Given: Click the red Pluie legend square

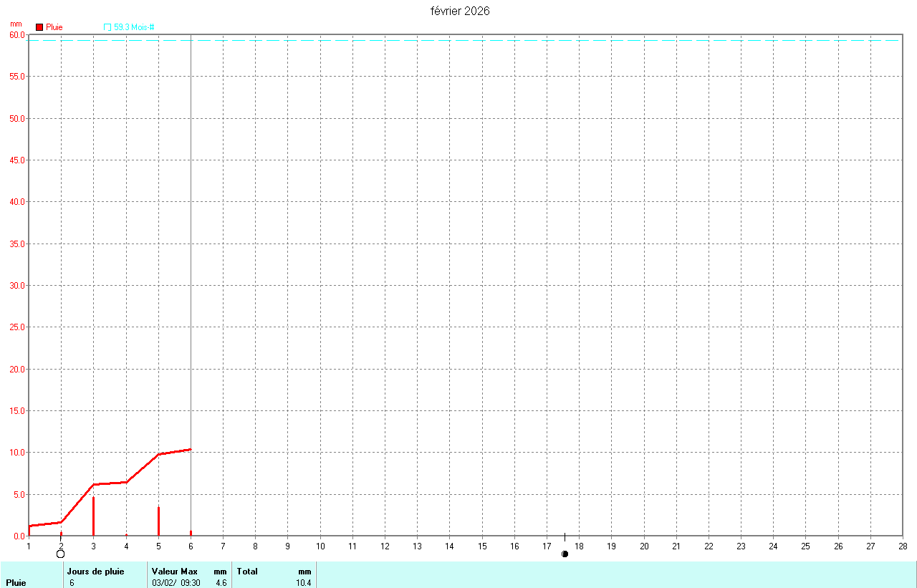Looking at the screenshot, I should pos(39,27).
